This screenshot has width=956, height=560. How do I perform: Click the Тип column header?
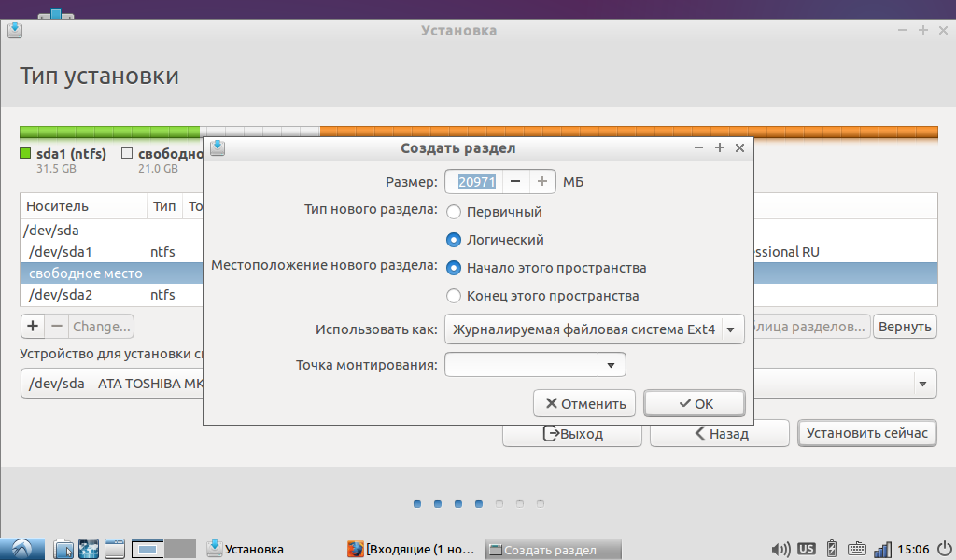164,206
